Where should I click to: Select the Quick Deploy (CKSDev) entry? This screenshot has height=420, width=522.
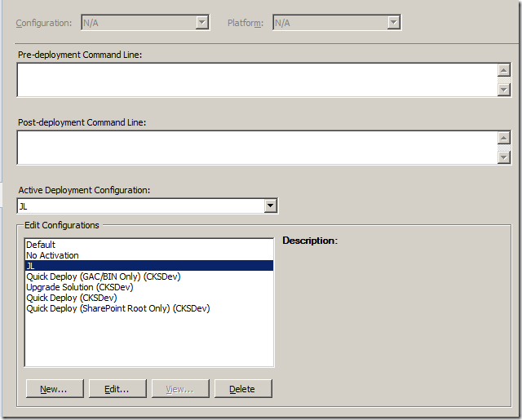click(71, 298)
